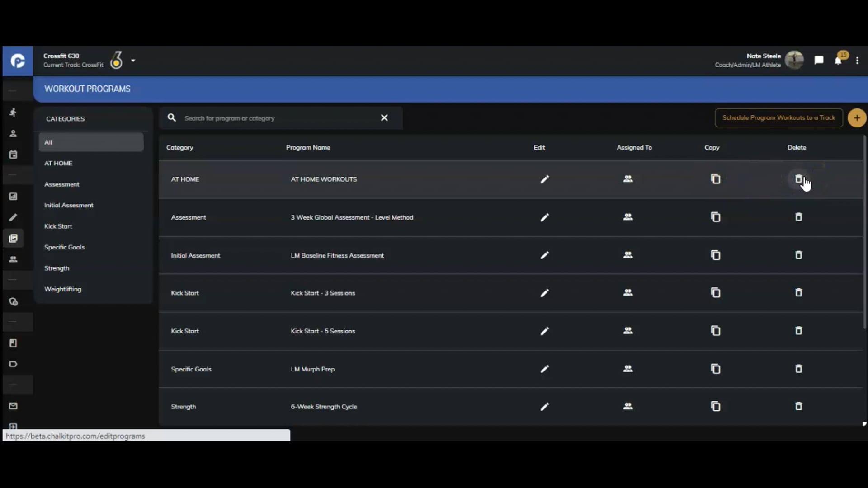Click the Category column header
The image size is (868, 488).
pos(179,148)
